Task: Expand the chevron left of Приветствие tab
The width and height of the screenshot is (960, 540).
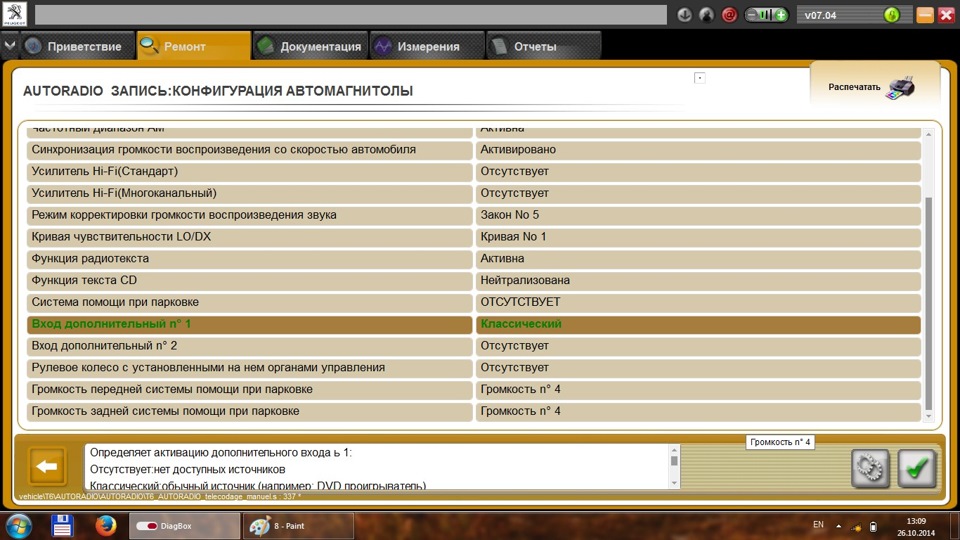Action: tap(9, 45)
